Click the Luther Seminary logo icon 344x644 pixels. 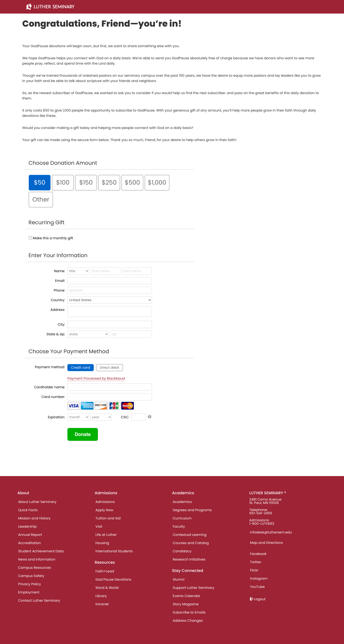pyautogui.click(x=29, y=7)
